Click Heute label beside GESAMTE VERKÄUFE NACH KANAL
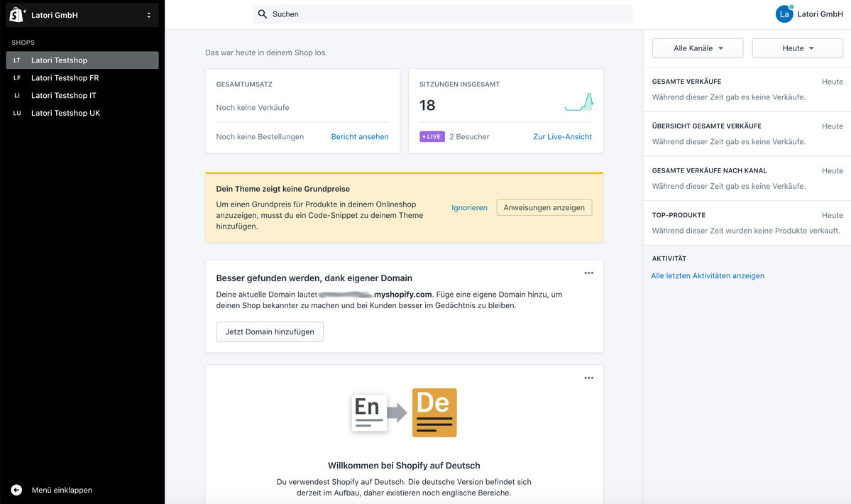Viewport: 851px width, 504px height. pos(832,171)
